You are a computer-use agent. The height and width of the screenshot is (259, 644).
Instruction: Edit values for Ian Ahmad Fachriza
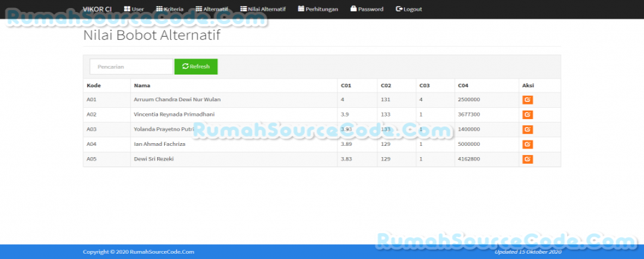[x=527, y=144]
